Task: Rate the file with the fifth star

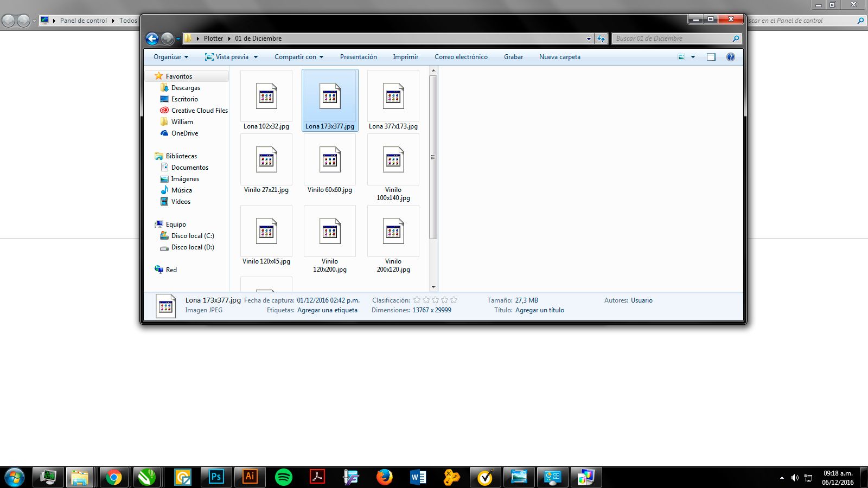Action: click(454, 300)
